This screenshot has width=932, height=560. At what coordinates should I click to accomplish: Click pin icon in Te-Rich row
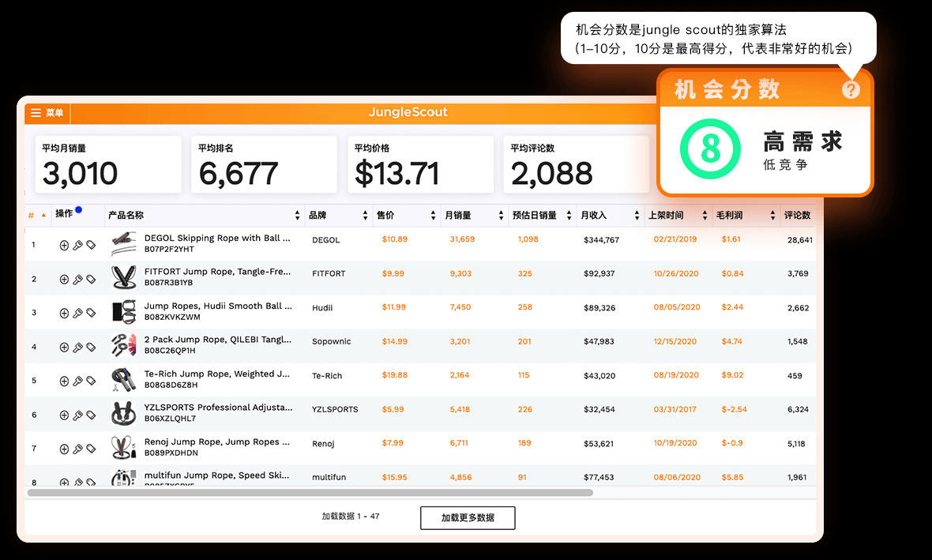click(77, 381)
